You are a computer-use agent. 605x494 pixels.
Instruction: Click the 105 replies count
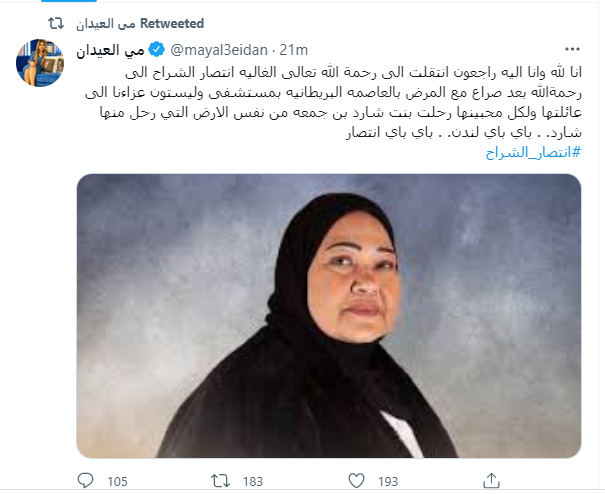click(x=117, y=481)
